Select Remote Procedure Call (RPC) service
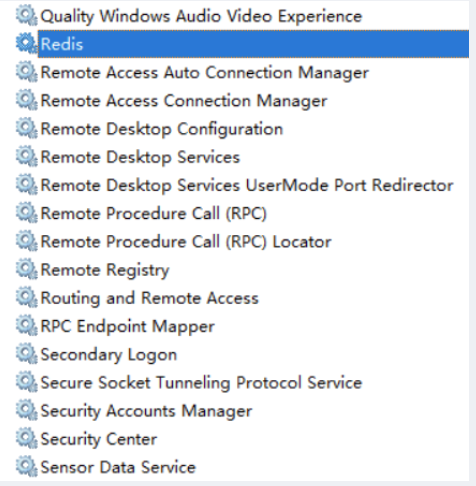 [154, 214]
